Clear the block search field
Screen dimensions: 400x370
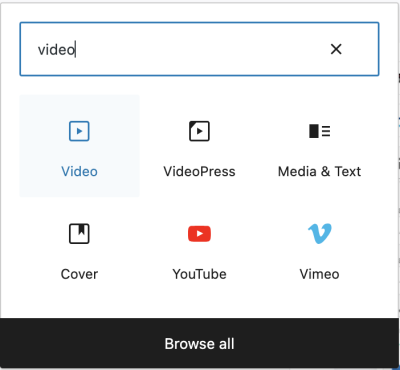click(x=336, y=49)
